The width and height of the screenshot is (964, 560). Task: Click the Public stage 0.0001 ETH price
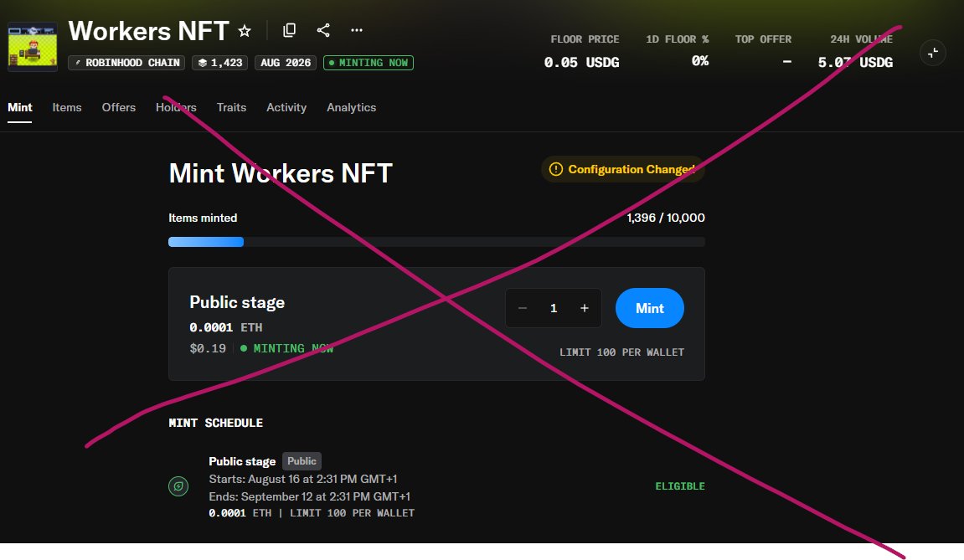tap(225, 327)
